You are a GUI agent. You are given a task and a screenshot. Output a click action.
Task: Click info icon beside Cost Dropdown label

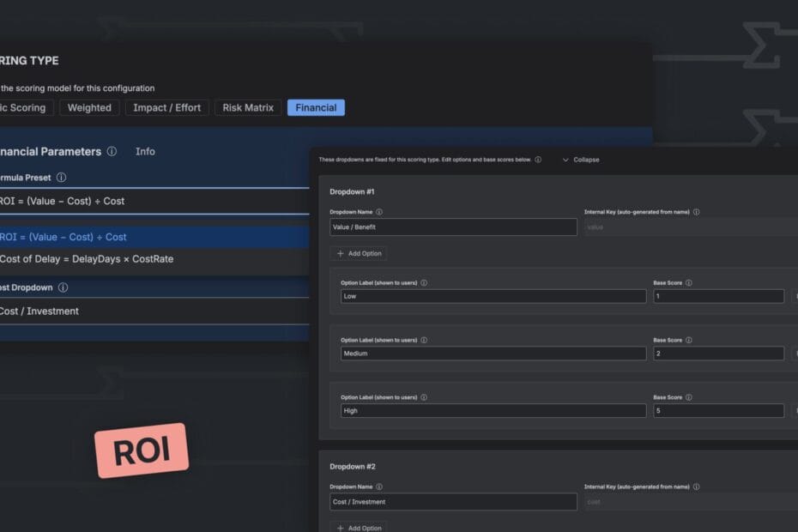coord(63,287)
